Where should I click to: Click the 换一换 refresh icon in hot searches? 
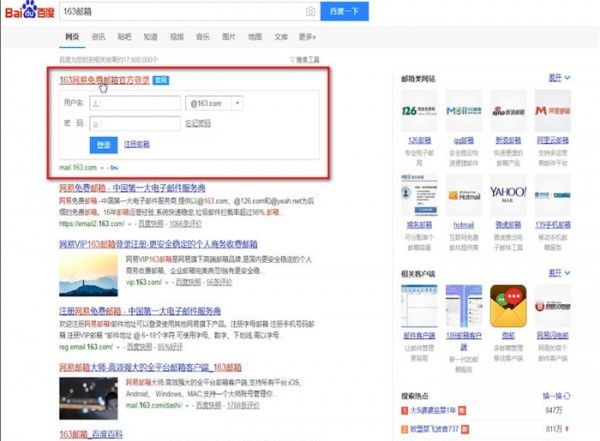coord(567,396)
